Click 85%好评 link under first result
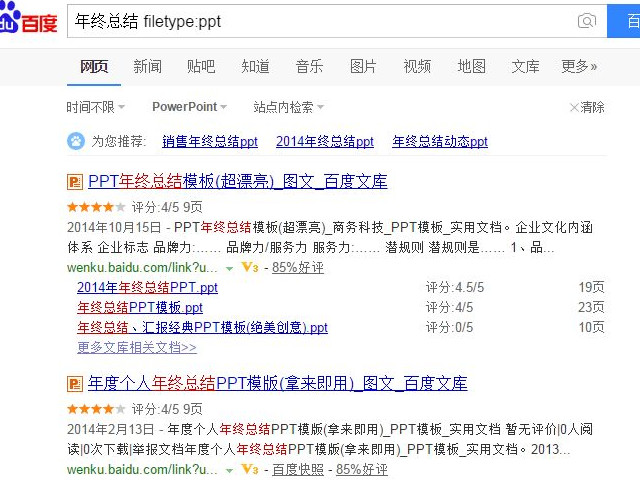 (x=298, y=268)
